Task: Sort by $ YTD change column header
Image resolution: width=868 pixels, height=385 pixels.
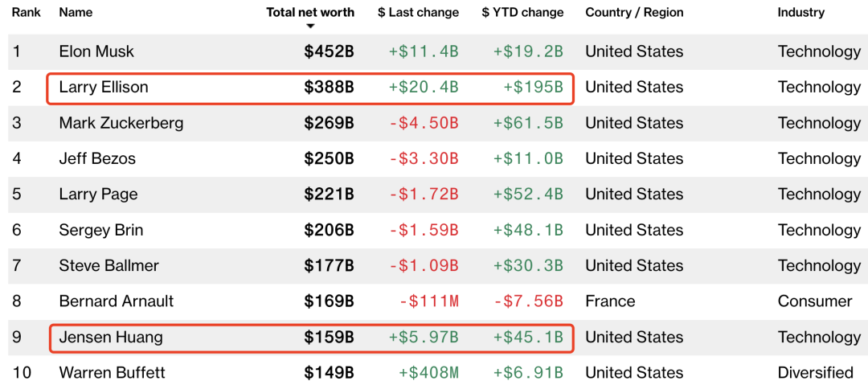Action: (x=522, y=12)
